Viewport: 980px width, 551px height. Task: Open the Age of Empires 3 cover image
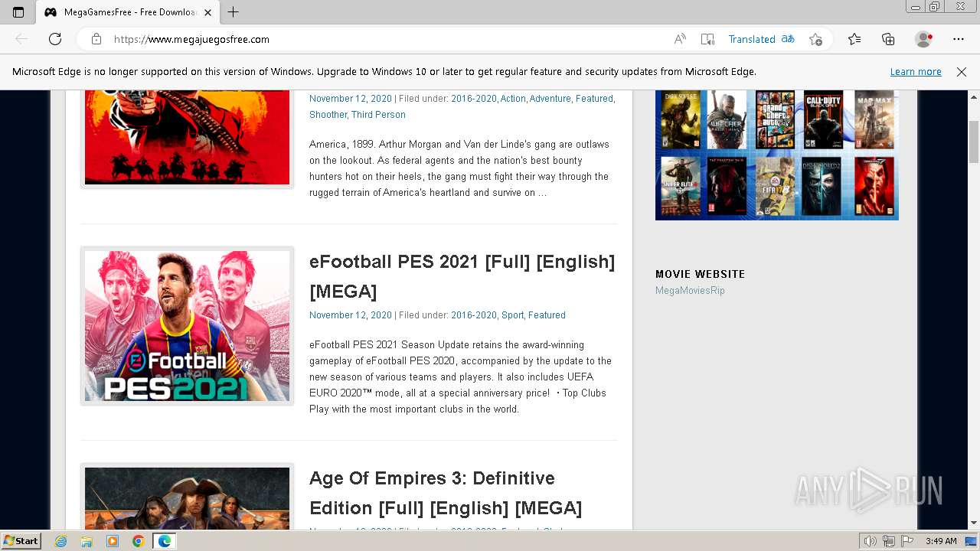coord(187,497)
